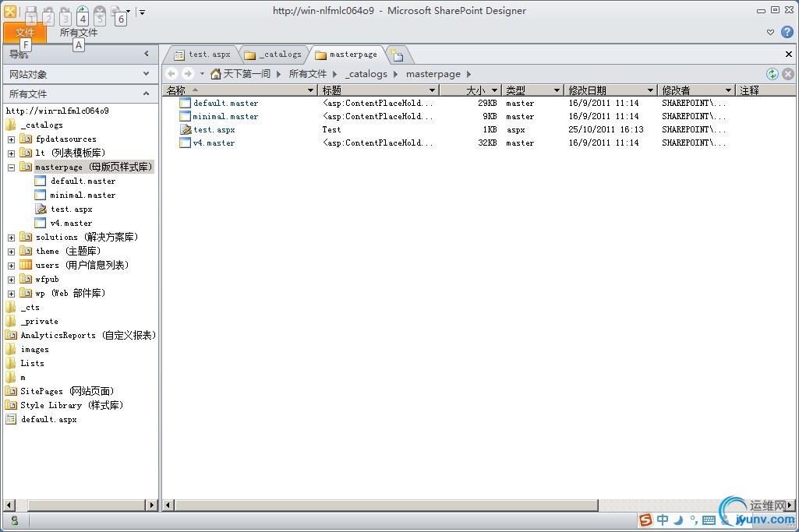
Task: Expand the wp (Web 部件库) node
Action: (11, 293)
